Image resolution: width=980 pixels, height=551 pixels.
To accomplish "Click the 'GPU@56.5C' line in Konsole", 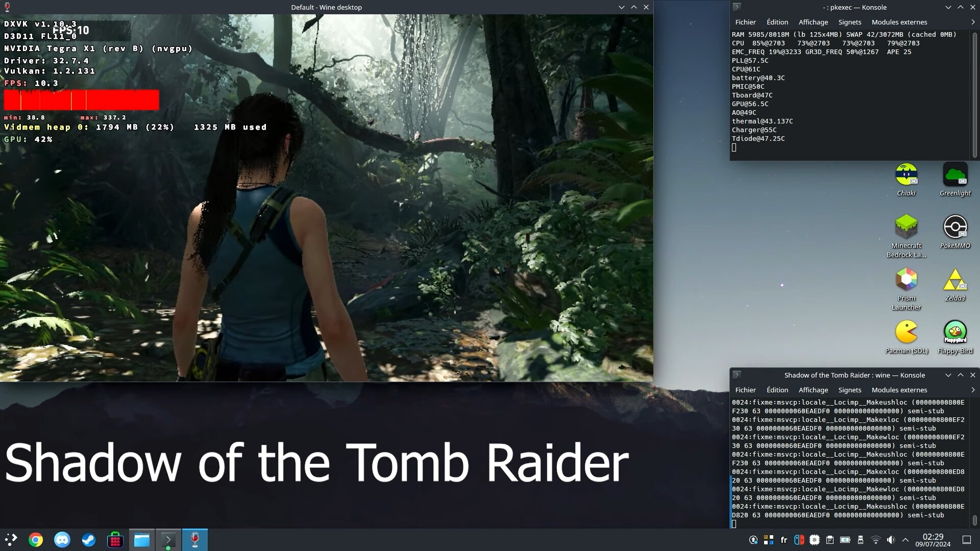I will [750, 104].
